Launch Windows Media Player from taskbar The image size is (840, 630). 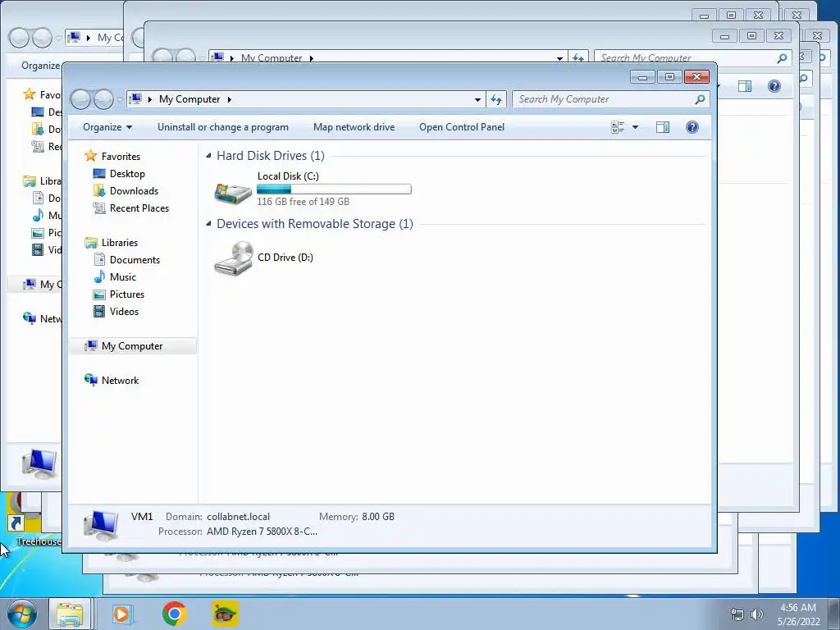(x=122, y=614)
